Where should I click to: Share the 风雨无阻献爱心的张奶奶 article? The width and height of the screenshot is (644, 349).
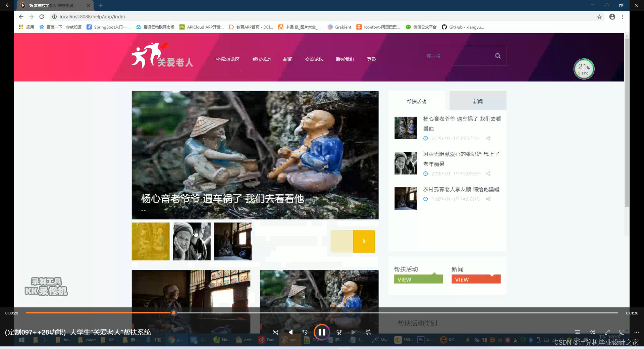pos(488,173)
